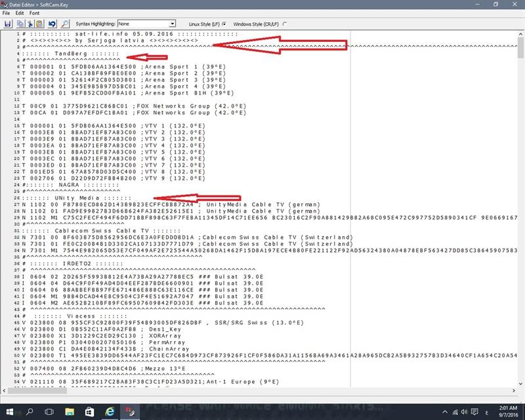Launch Internet Explorer from the taskbar
This screenshot has height=420, width=525.
point(110,411)
